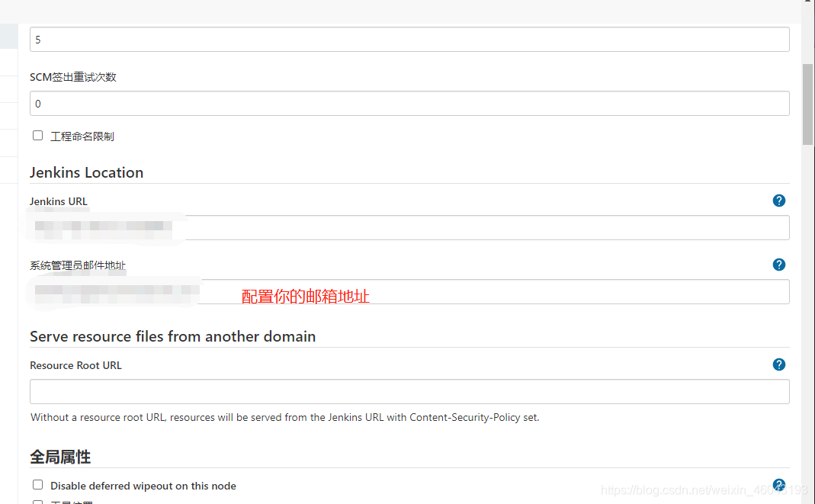Click the Resource Root URL label
The width and height of the screenshot is (815, 504).
(x=75, y=365)
